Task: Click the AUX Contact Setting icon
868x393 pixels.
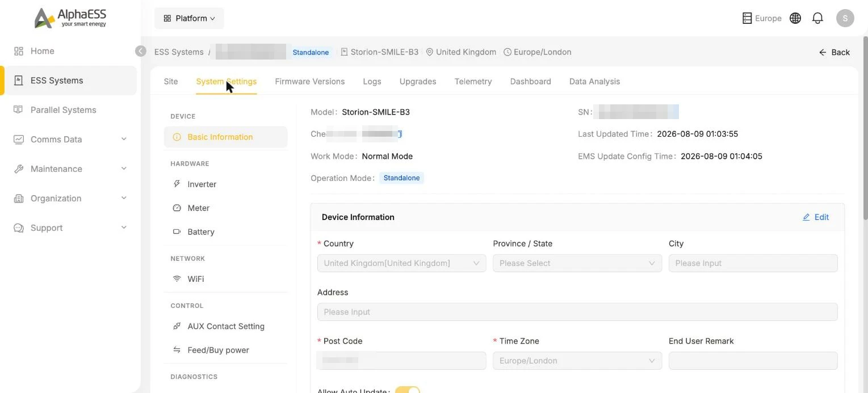Action: coord(177,326)
